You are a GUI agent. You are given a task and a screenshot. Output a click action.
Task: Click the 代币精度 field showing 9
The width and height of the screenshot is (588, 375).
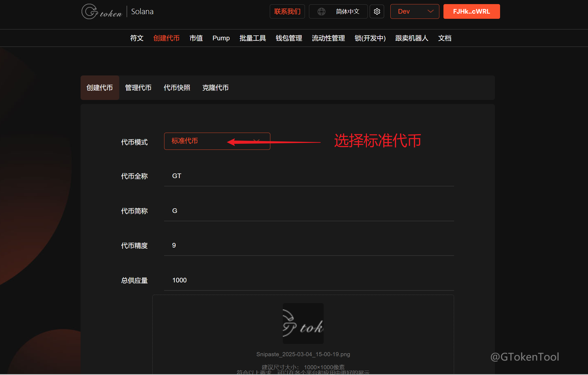pos(309,245)
